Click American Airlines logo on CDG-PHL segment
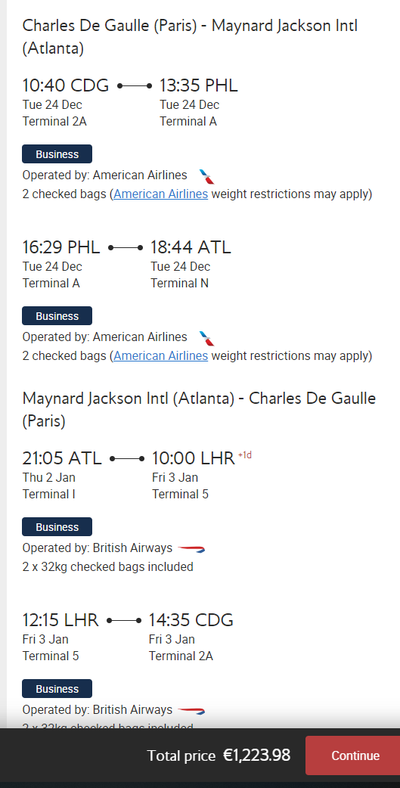Image resolution: width=400 pixels, height=788 pixels. click(207, 176)
